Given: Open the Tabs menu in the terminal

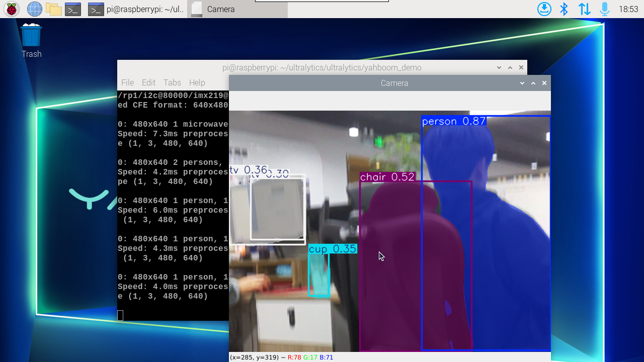Looking at the screenshot, I should pos(172,82).
